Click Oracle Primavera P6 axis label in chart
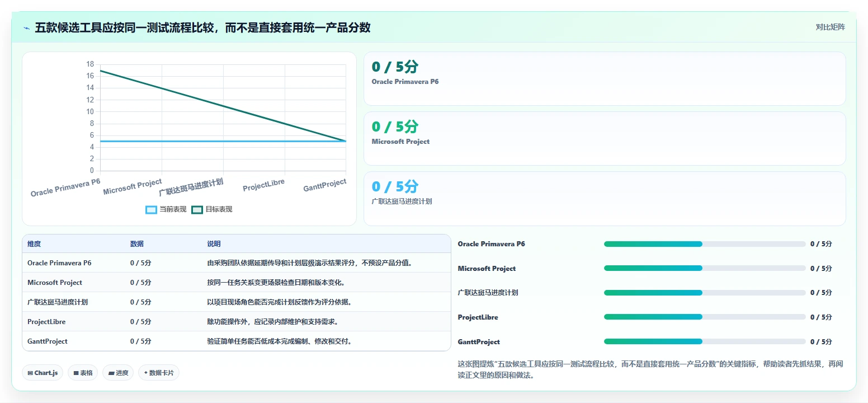868x403 pixels. click(65, 188)
